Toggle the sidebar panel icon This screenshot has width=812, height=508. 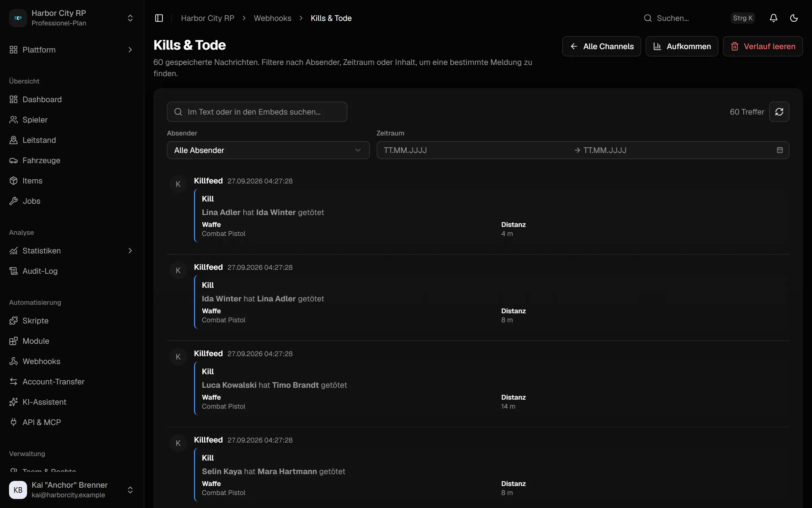[159, 18]
